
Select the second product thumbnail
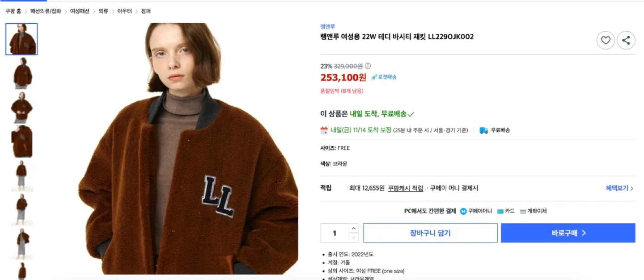[21, 73]
